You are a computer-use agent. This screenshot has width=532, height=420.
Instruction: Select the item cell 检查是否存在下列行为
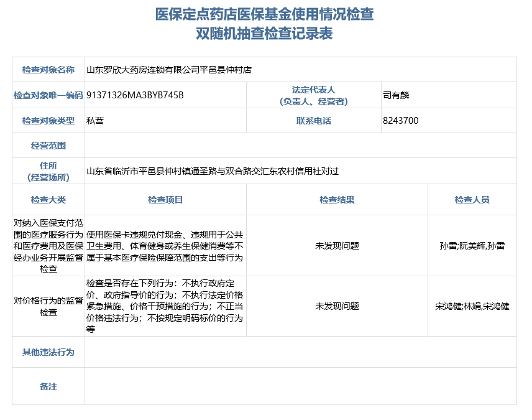165,306
